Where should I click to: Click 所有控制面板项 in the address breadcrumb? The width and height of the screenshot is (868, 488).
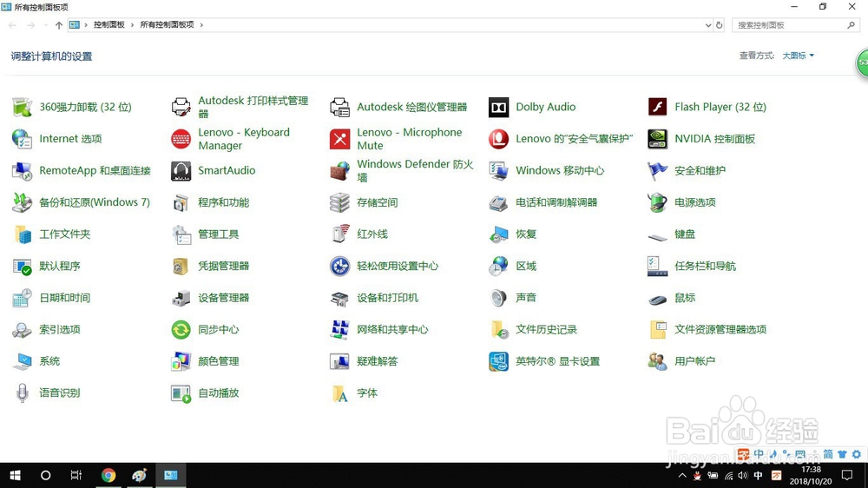point(168,25)
